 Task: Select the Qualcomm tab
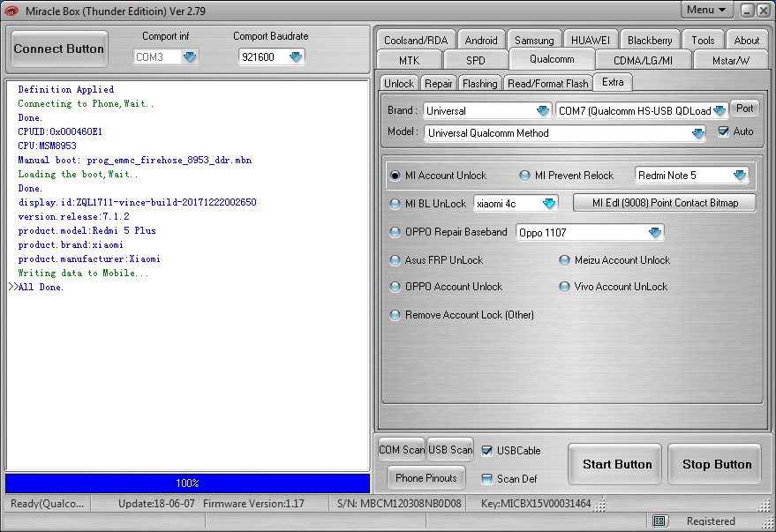[x=552, y=59]
